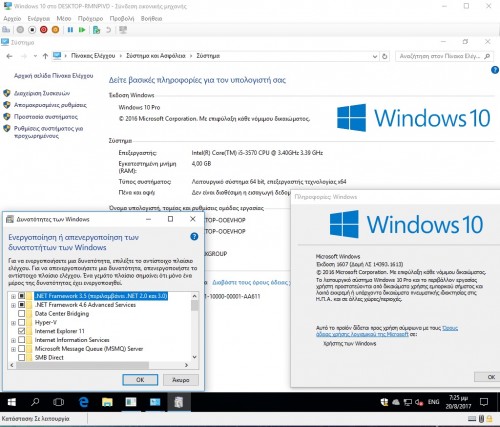Viewport: 500px width, 427px height.
Task: Open taskbar search magnifier
Action: coord(35,402)
